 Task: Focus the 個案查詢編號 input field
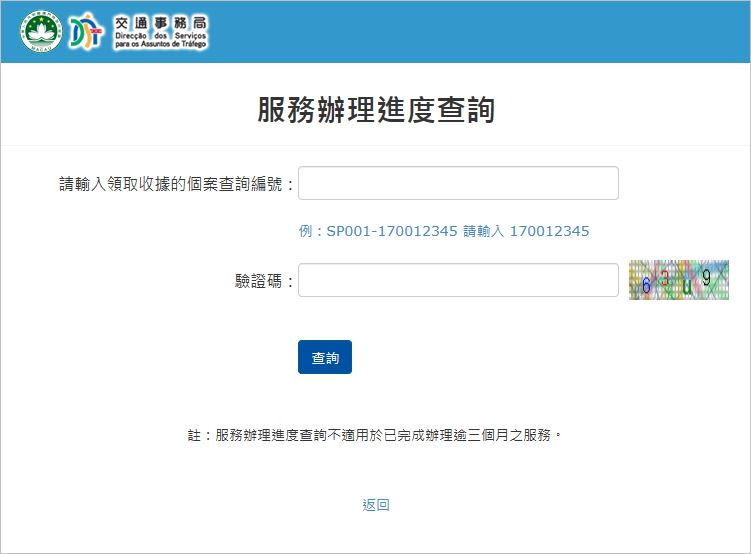(x=458, y=183)
